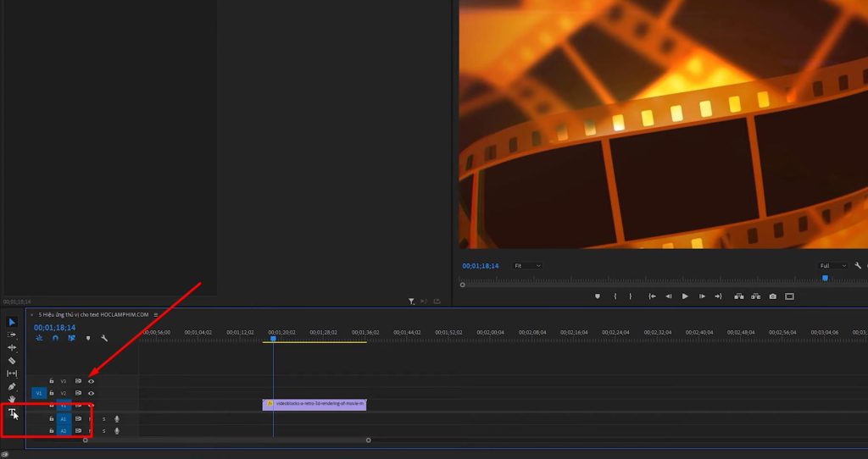The image size is (868, 459).
Task: Select the Ripple Edit tool
Action: (12, 347)
